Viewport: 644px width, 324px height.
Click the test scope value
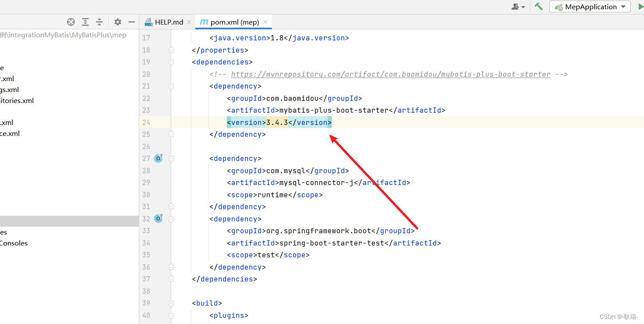(x=266, y=255)
